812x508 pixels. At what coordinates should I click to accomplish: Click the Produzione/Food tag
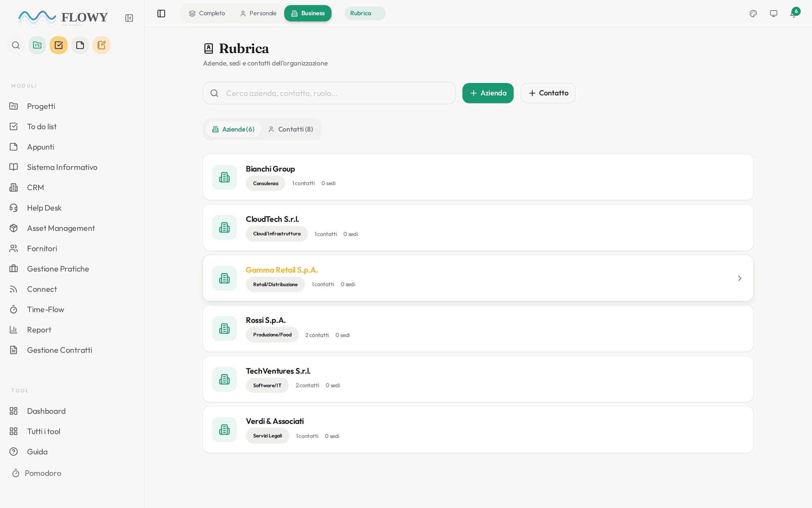[272, 335]
